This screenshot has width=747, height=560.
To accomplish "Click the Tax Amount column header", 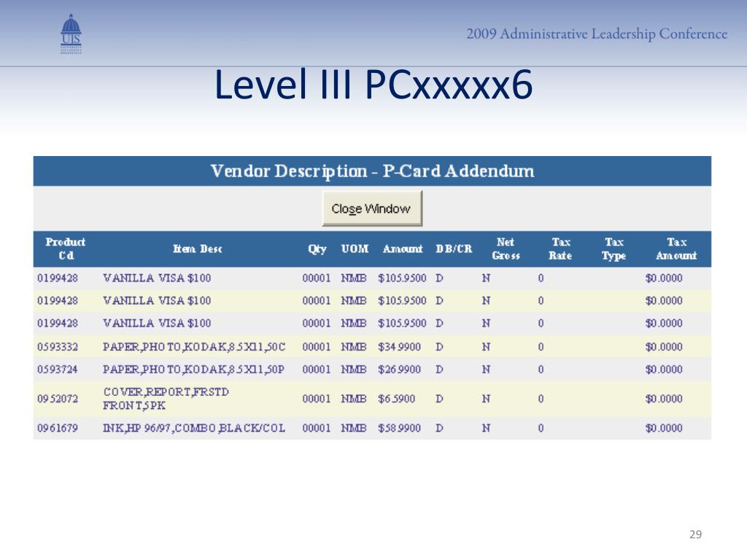I will coord(676,249).
